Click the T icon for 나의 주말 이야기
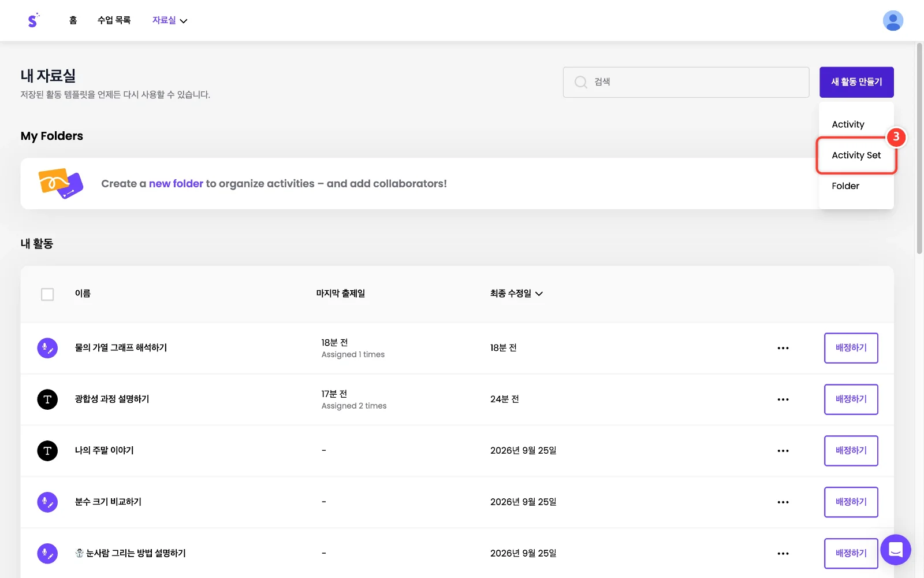Image resolution: width=924 pixels, height=578 pixels. 47,451
